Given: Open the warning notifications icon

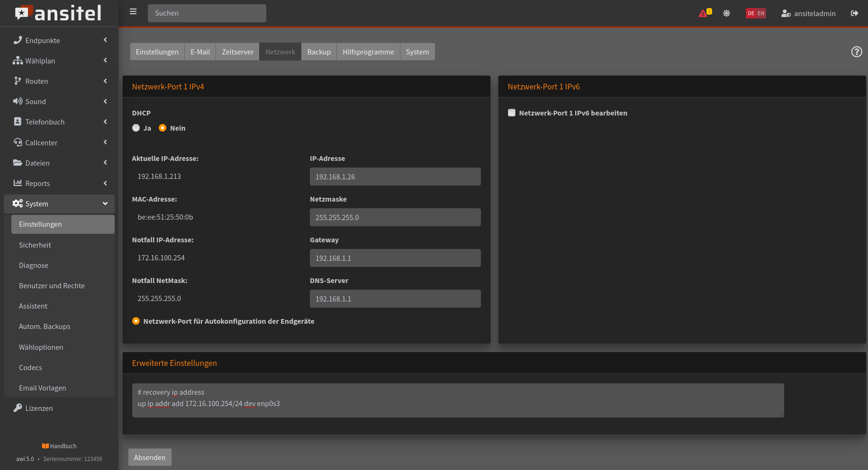Looking at the screenshot, I should (704, 13).
